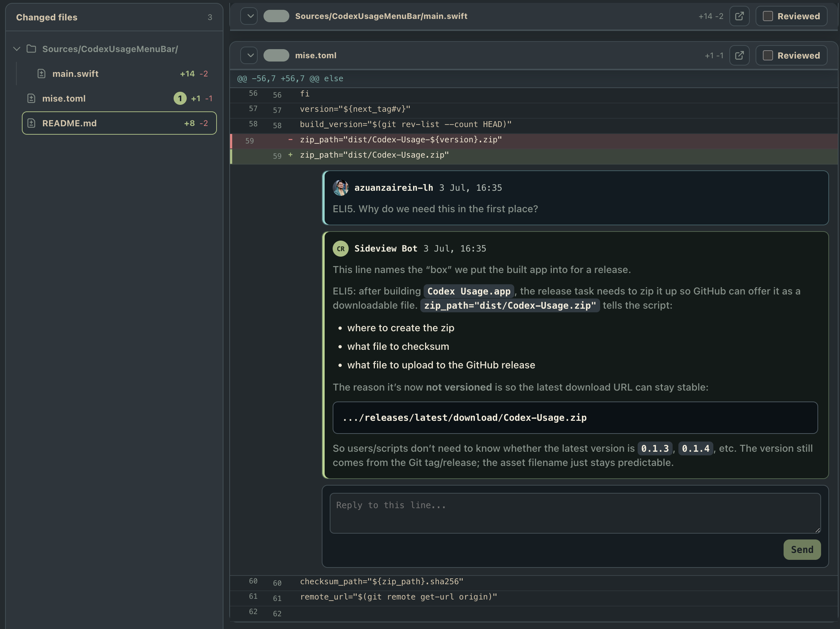This screenshot has height=629, width=840.
Task: Collapse the mise.toml diff chevron
Action: click(x=249, y=55)
